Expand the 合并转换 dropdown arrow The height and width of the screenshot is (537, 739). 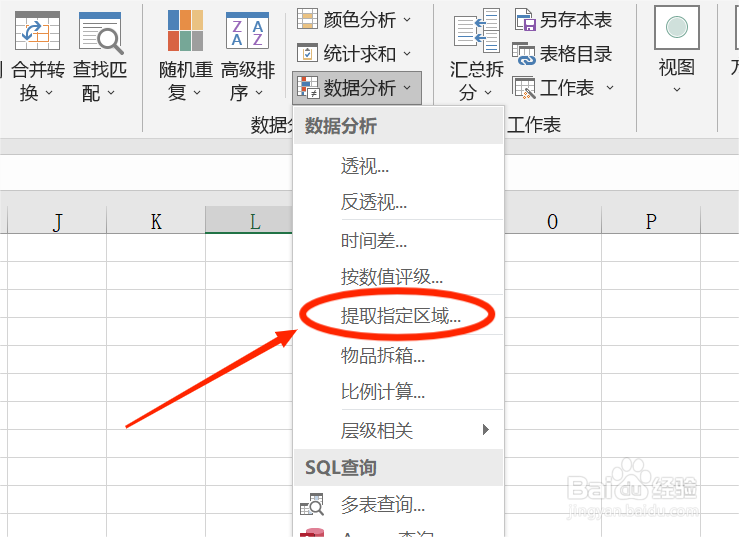(x=49, y=93)
